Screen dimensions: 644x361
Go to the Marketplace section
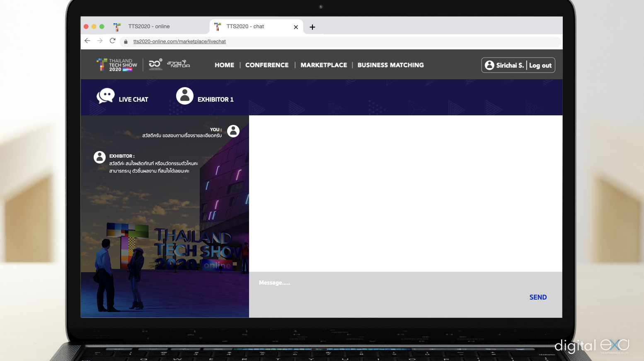click(x=324, y=65)
